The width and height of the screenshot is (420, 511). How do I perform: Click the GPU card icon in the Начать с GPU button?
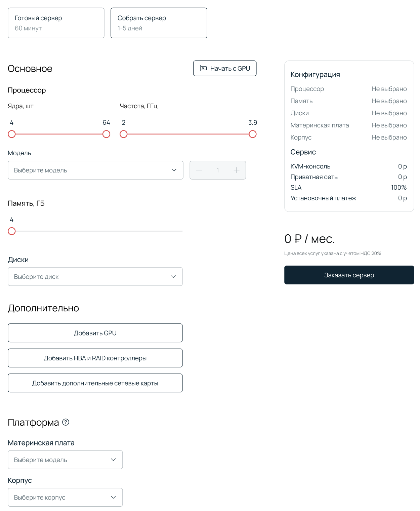point(203,69)
